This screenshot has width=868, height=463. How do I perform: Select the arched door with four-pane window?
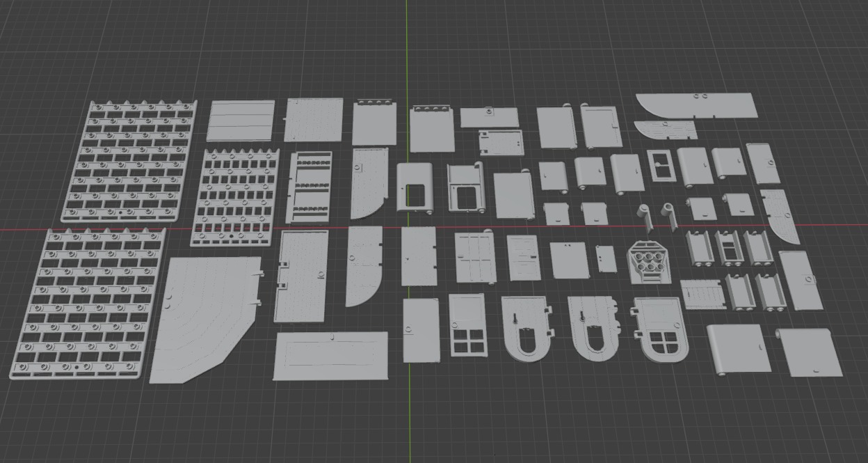[661, 330]
